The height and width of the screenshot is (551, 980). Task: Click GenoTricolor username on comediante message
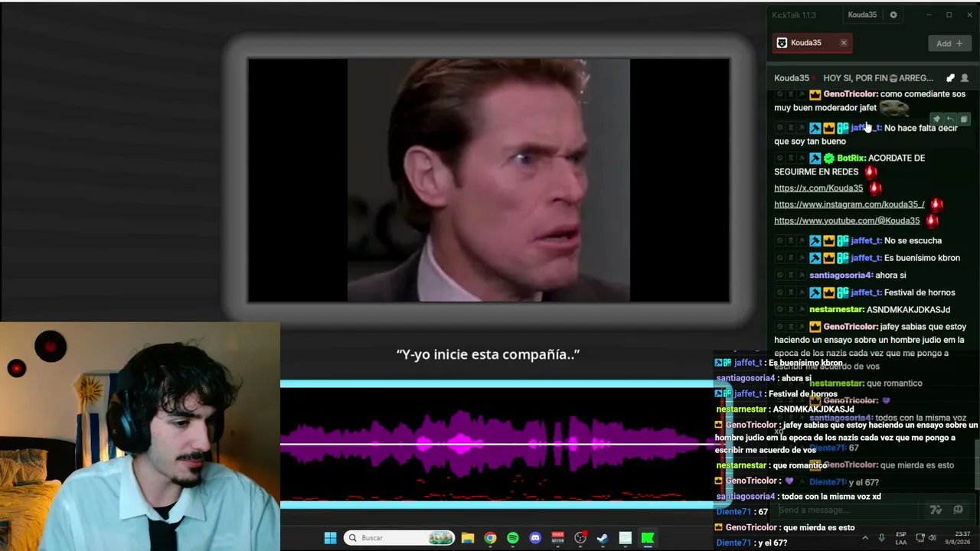coord(851,94)
